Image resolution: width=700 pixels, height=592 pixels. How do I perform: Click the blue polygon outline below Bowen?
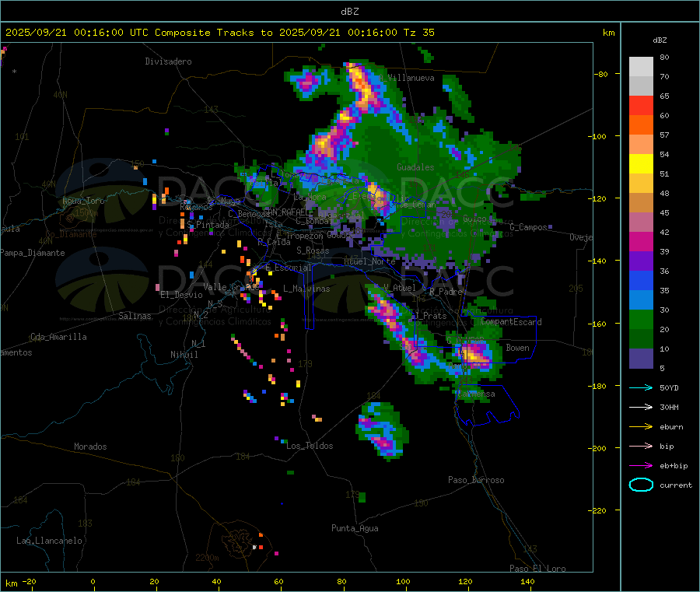(487, 405)
